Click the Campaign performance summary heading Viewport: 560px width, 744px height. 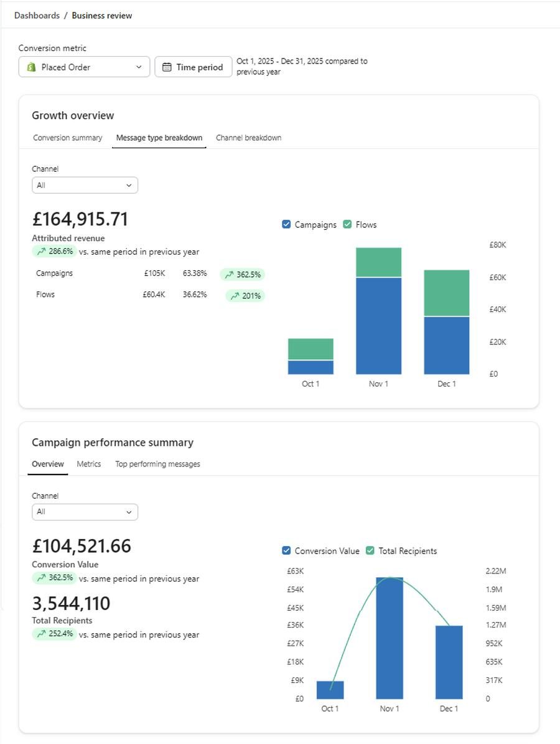pyautogui.click(x=113, y=442)
